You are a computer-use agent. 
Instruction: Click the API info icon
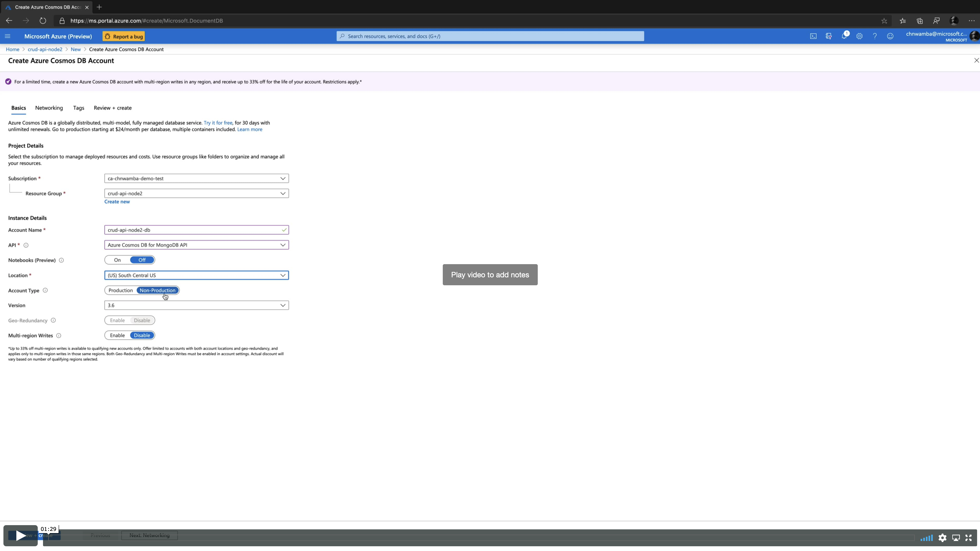point(26,245)
